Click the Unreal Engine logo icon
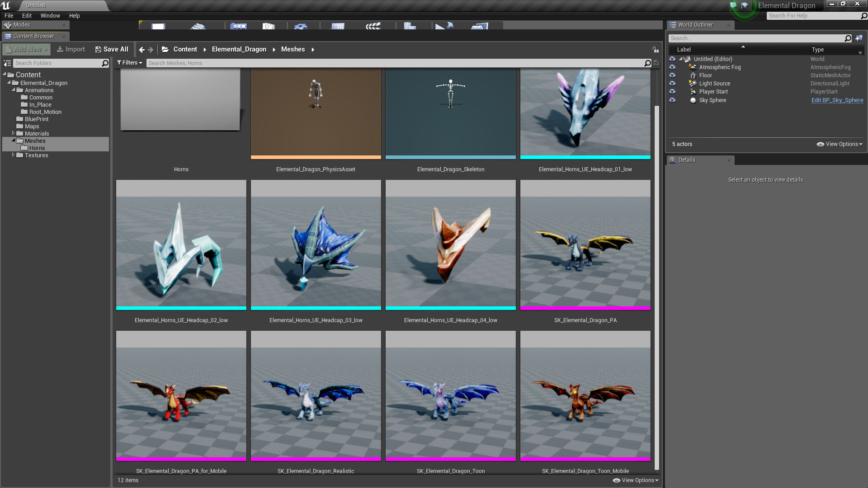868x488 pixels. point(6,5)
